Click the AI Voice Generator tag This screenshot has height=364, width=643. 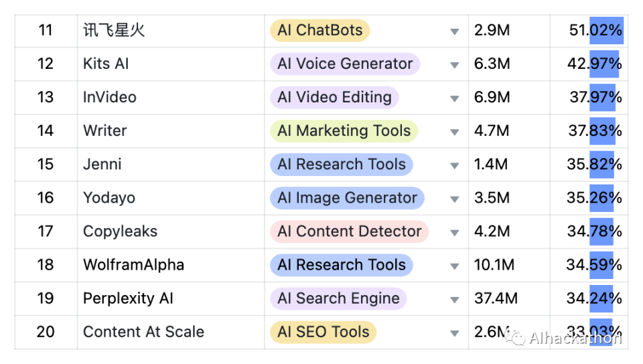[x=344, y=64]
